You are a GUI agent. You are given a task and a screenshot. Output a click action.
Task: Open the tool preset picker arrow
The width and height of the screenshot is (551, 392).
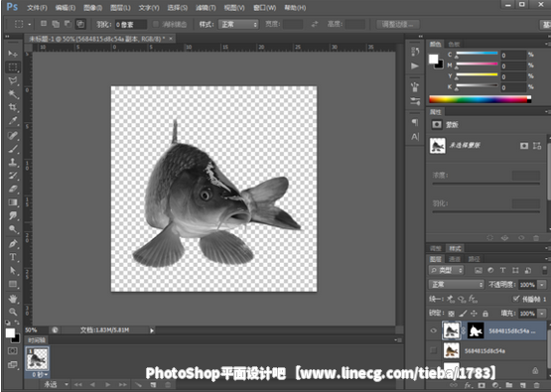pos(30,24)
